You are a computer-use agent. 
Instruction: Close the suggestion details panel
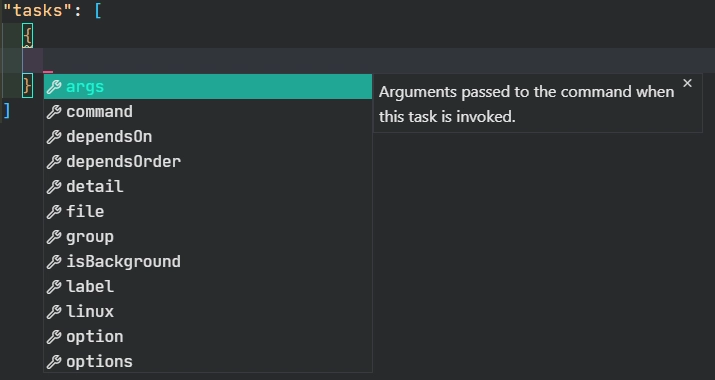point(687,83)
